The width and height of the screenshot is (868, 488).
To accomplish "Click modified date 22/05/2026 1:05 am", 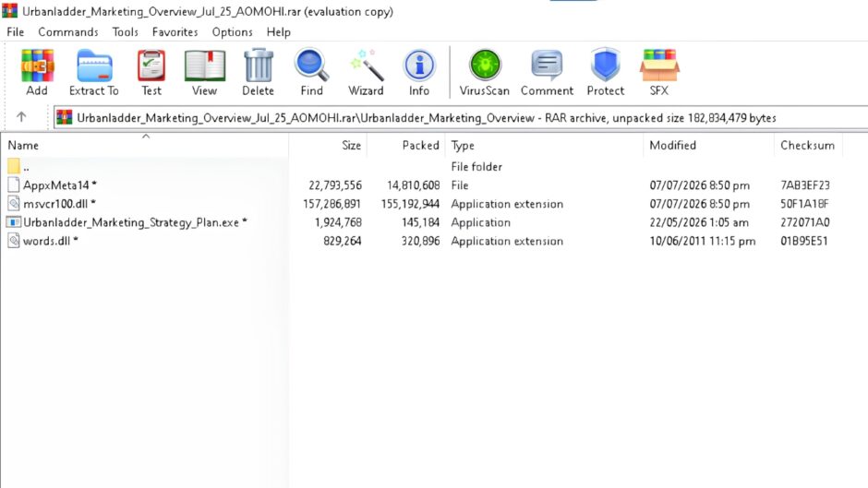I will (699, 222).
